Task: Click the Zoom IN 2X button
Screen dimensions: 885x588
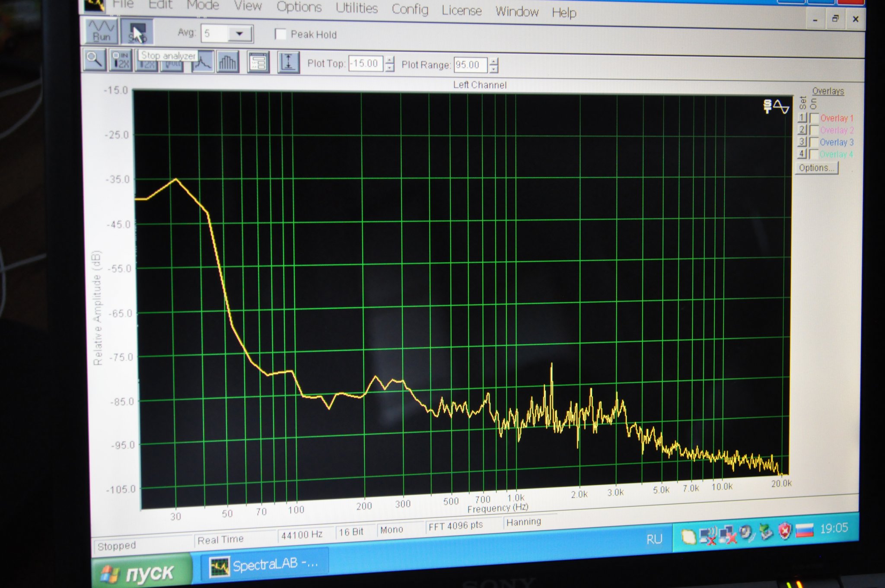Action: (121, 60)
